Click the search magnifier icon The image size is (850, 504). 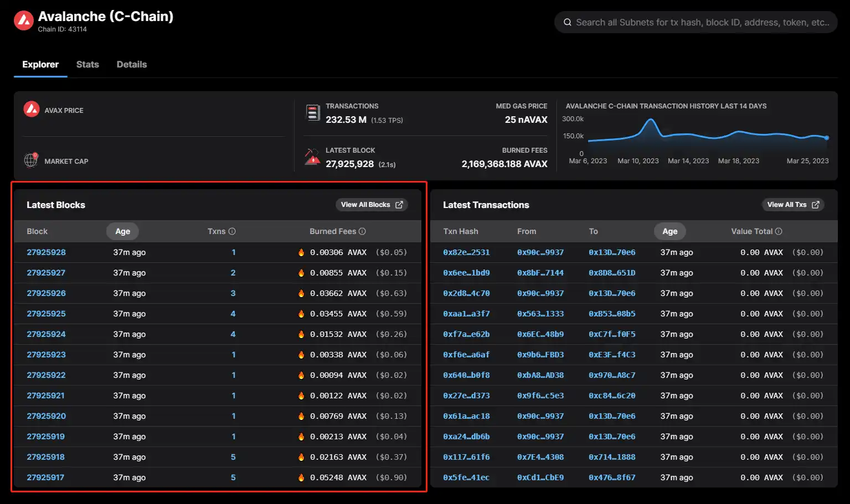pos(567,23)
